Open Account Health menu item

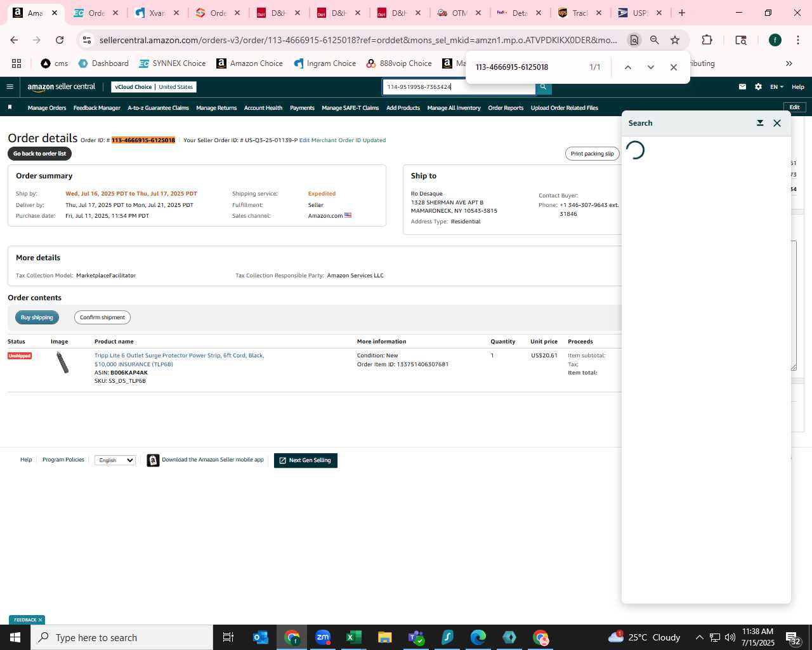click(263, 108)
